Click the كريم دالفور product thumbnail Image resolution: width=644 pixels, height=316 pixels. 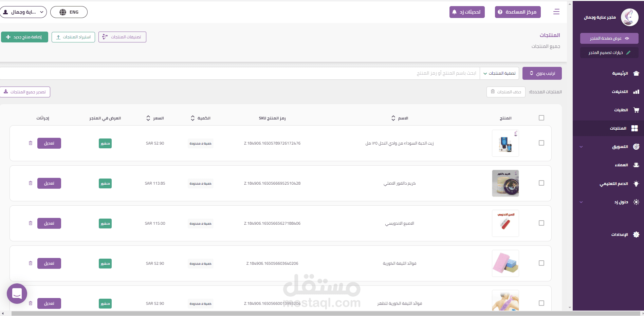click(x=505, y=183)
